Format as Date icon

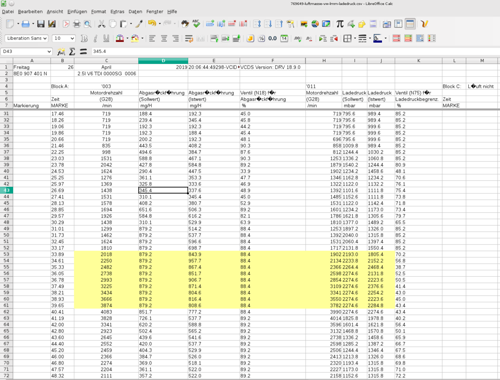pos(284,39)
